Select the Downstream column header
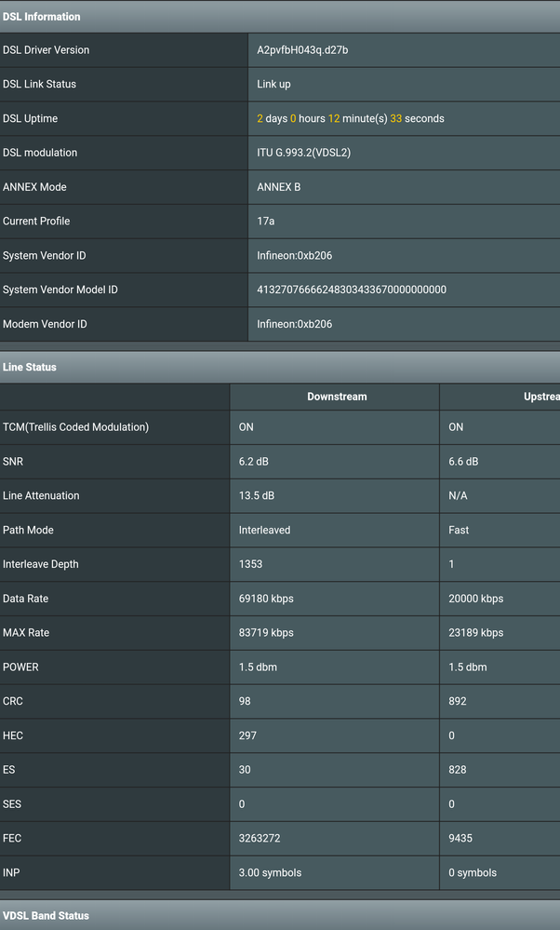Screen dimensions: 560x930 coord(337,397)
